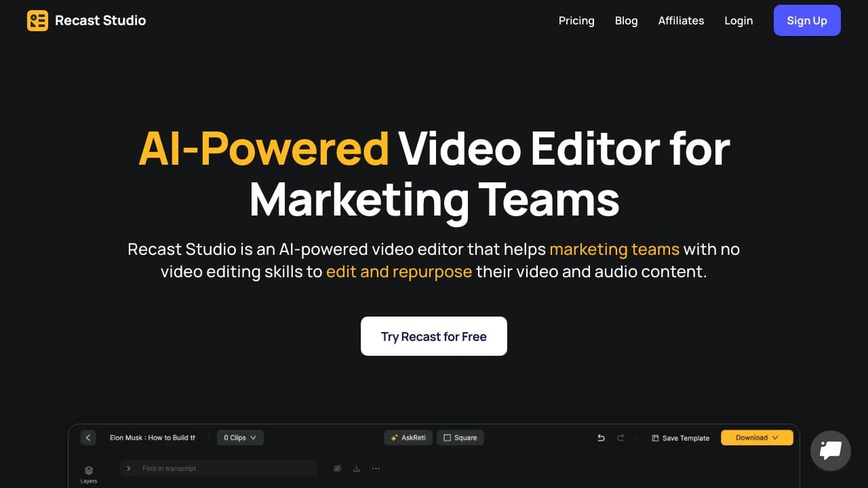Click the back arrow in the editor
This screenshot has height=488, width=868.
[x=88, y=438]
